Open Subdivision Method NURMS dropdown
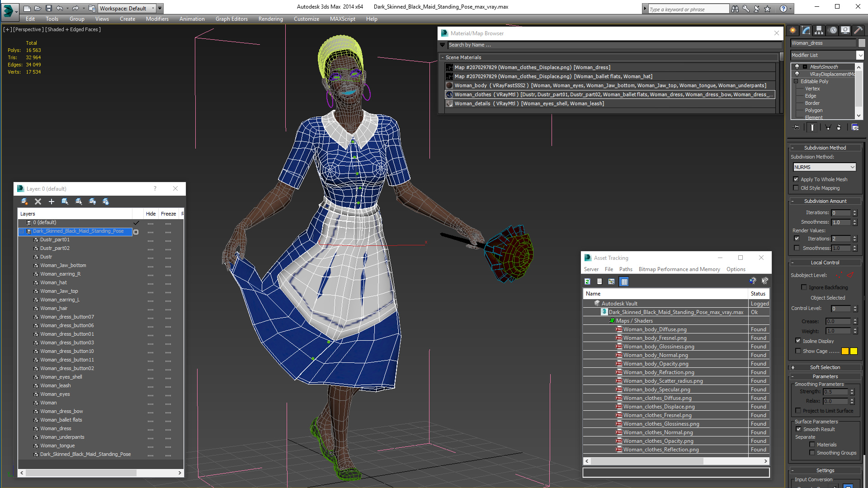The width and height of the screenshot is (868, 488). tap(825, 167)
